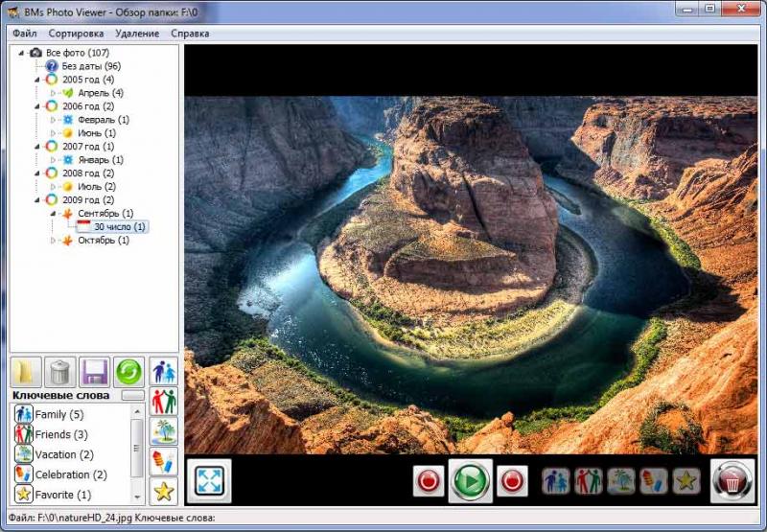The image size is (767, 532).
Task: Mark photo favorite with star under image
Action: click(686, 481)
